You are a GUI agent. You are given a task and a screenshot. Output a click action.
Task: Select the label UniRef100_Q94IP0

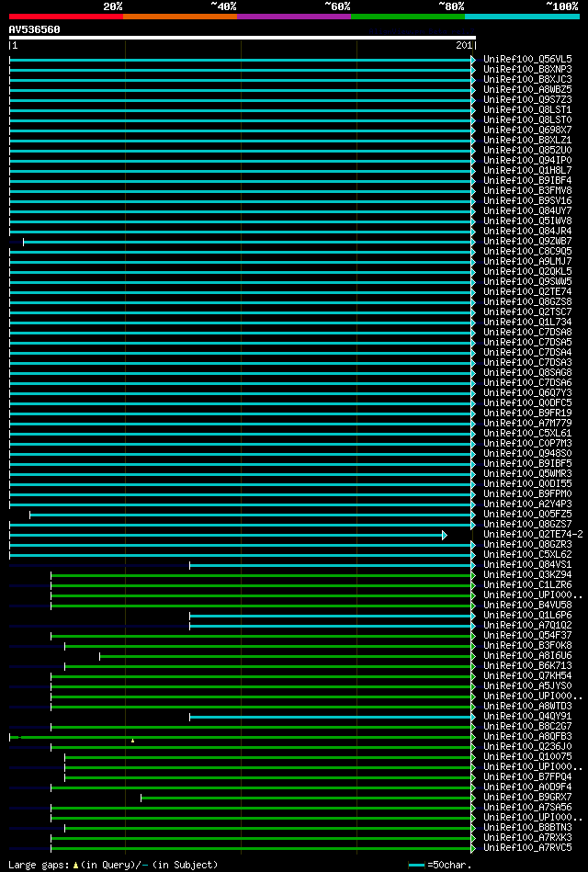(528, 160)
